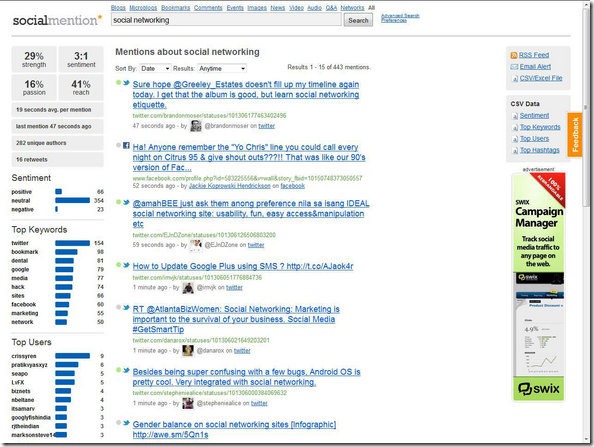Select the Networks search category

(x=352, y=8)
